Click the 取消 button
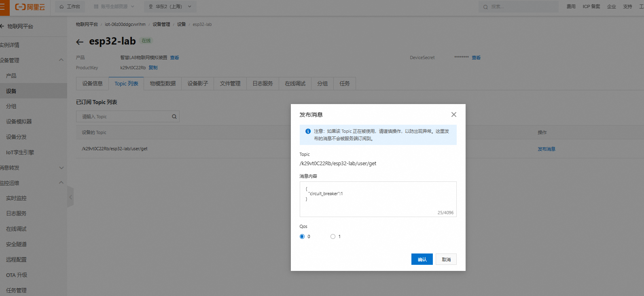This screenshot has height=296, width=644. point(446,259)
